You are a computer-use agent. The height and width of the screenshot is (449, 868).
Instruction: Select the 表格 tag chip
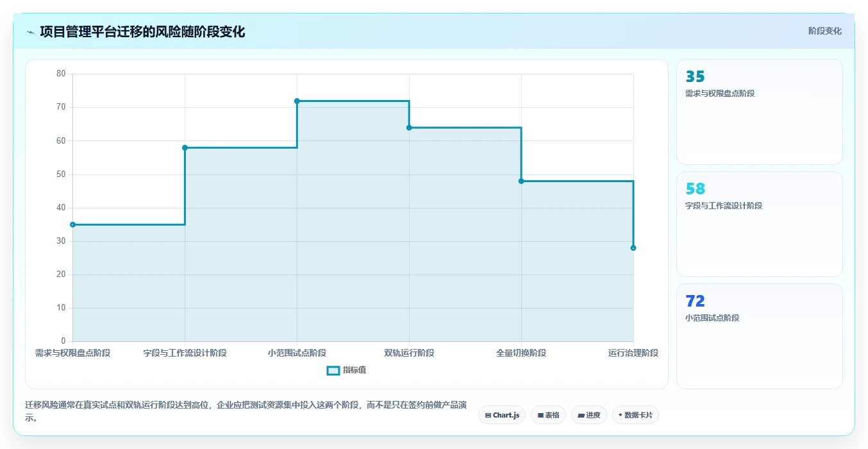[548, 415]
